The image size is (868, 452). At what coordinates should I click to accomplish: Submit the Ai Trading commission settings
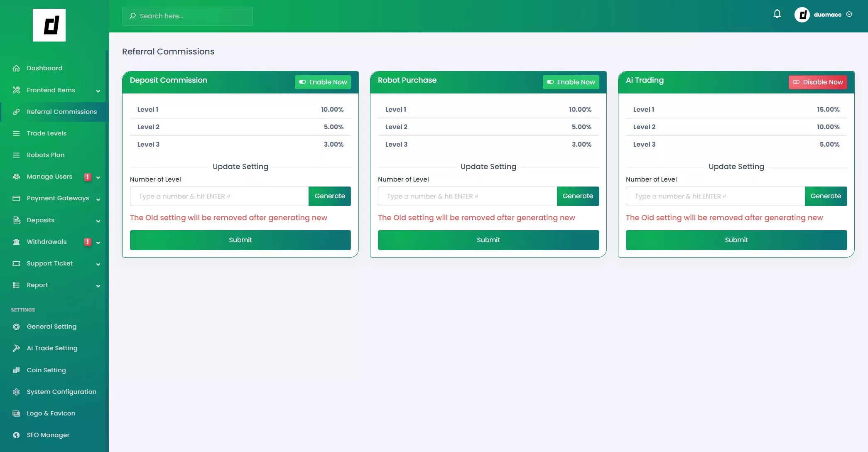pos(736,240)
